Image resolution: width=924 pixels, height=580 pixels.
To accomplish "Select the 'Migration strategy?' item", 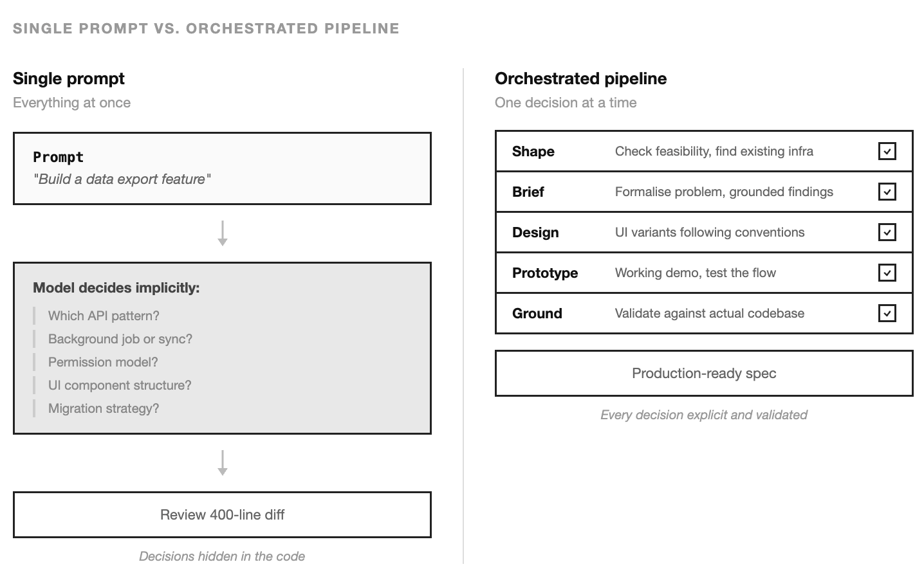I will click(x=104, y=408).
